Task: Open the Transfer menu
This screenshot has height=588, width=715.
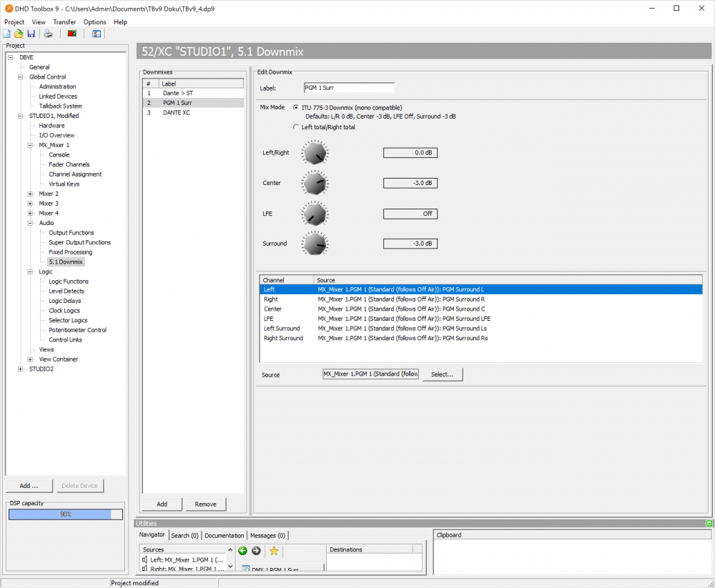Action: click(64, 22)
